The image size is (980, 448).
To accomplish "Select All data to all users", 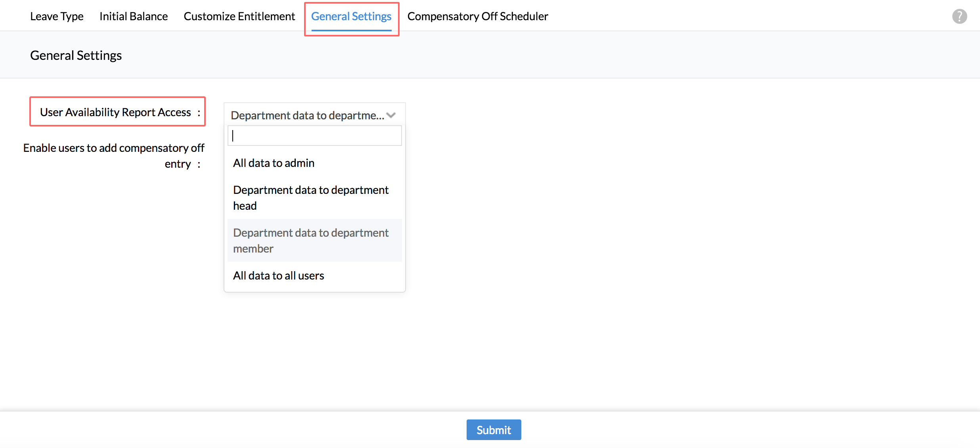I will point(278,276).
